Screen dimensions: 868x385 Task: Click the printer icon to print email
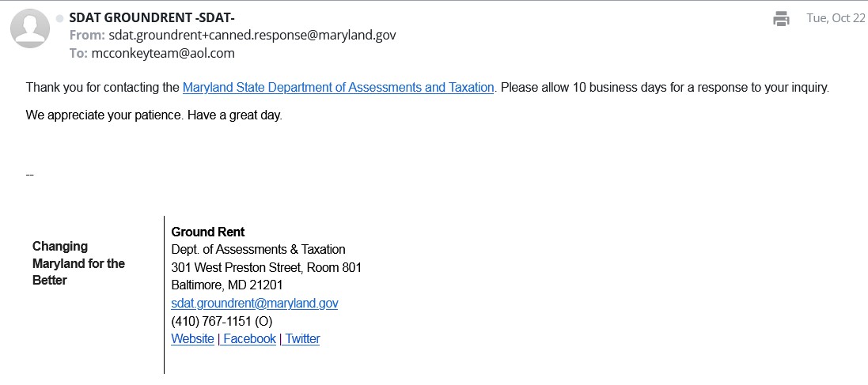pos(782,19)
